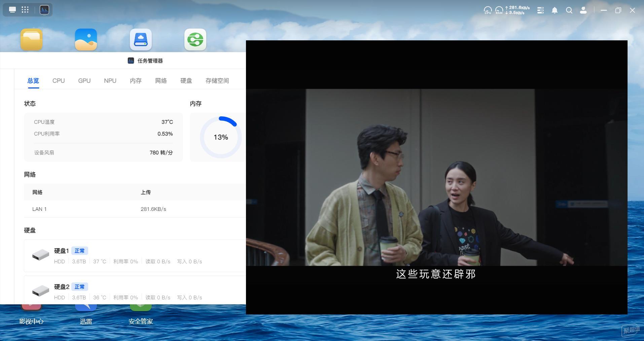This screenshot has height=341, width=644.
Task: Switch to 网络 tab
Action: (161, 81)
